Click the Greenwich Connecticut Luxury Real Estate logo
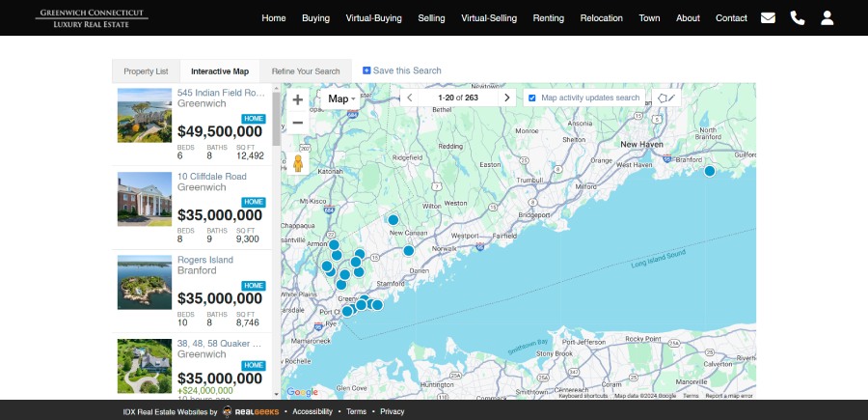This screenshot has width=868, height=420. [92, 17]
